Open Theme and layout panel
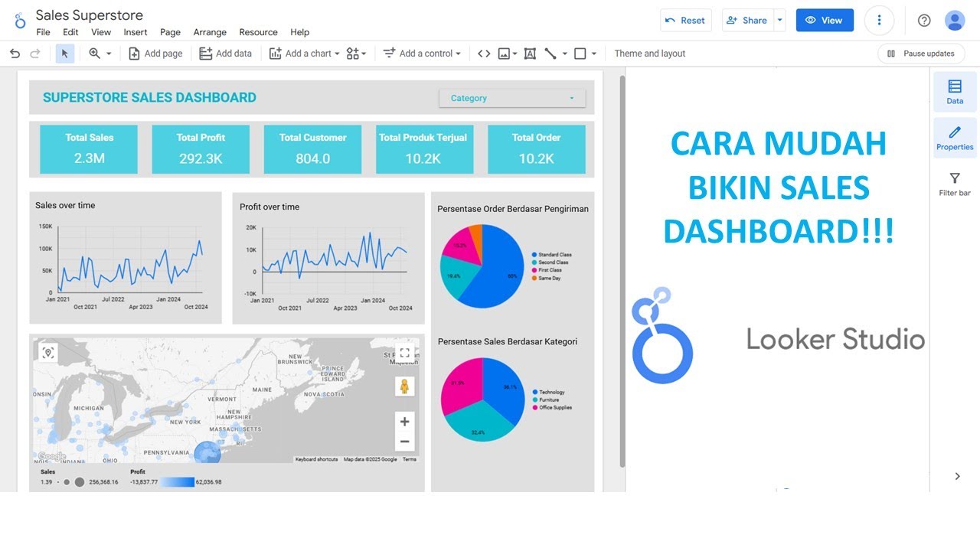The width and height of the screenshot is (980, 551). coord(650,54)
